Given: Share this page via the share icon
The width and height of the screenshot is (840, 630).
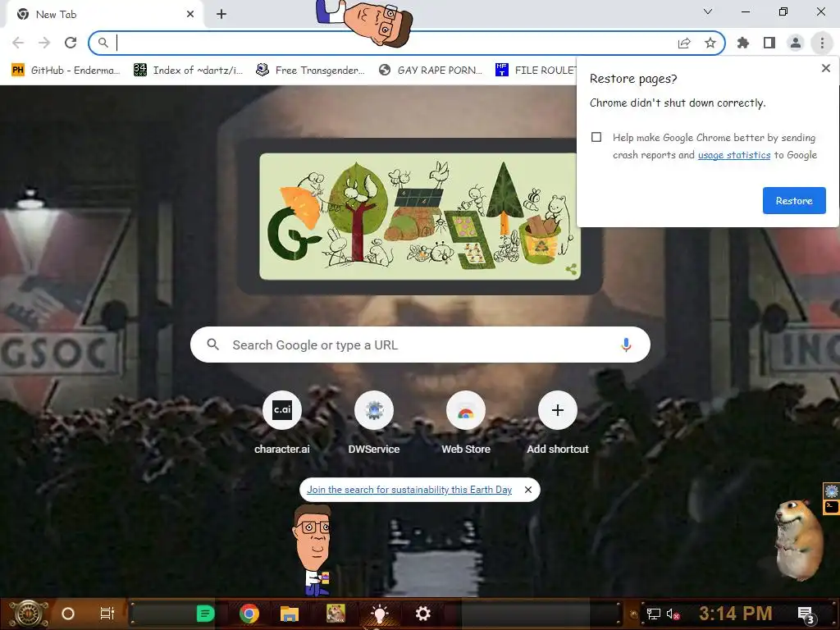Looking at the screenshot, I should click(x=684, y=43).
